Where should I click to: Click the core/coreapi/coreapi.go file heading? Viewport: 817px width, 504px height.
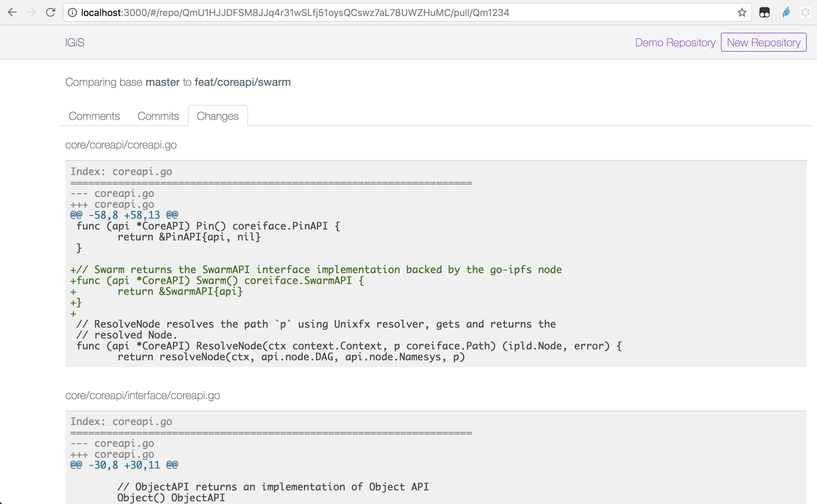click(x=121, y=145)
